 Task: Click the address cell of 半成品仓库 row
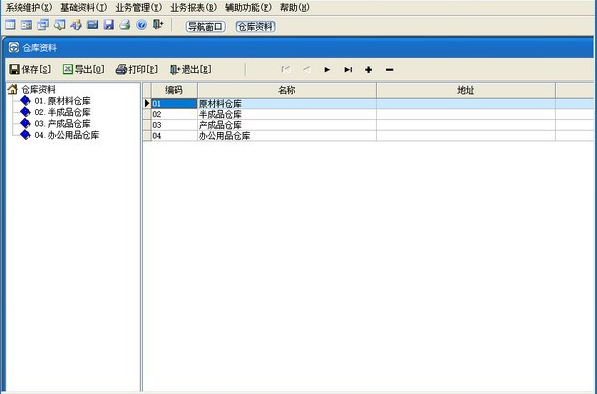coord(466,114)
